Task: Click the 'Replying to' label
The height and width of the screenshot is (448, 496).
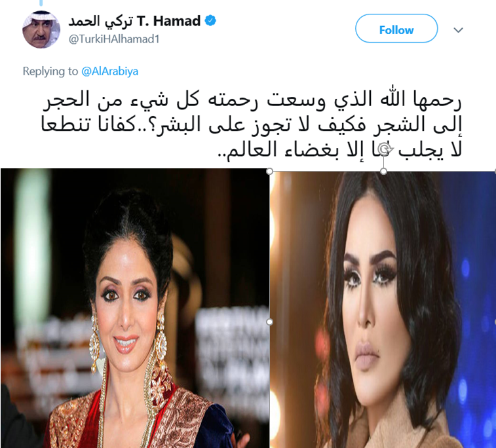Action: click(50, 71)
